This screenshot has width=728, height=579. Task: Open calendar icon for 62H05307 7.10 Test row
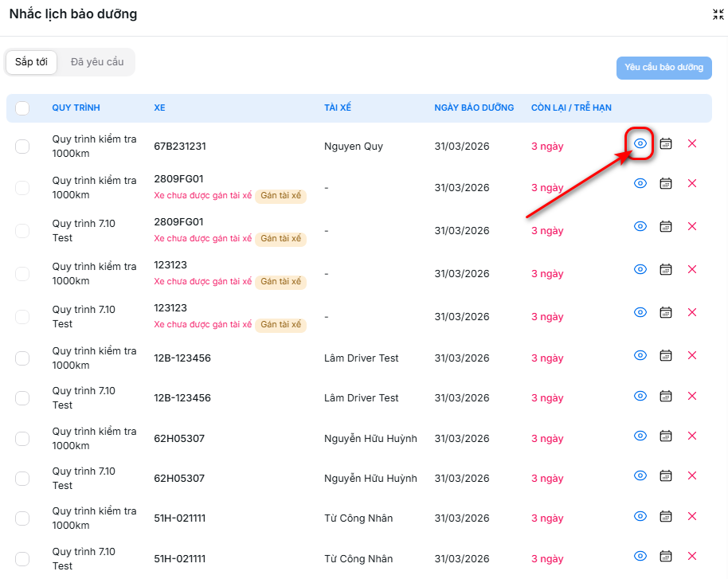click(666, 475)
